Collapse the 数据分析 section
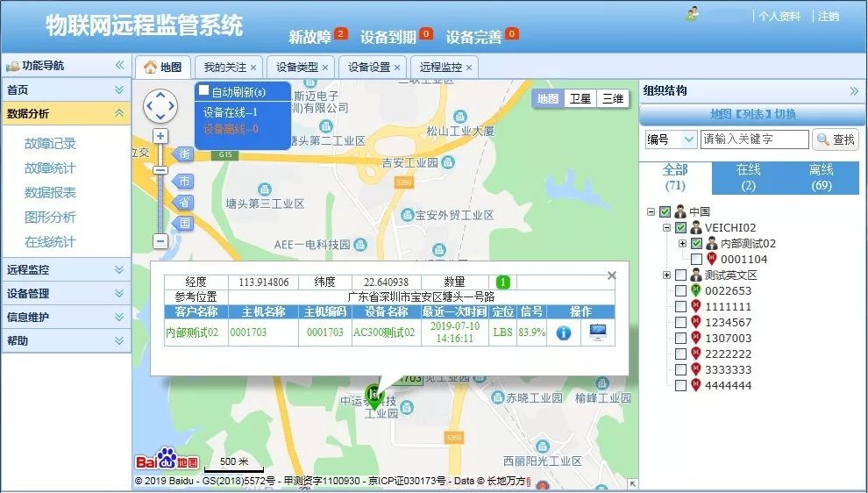Viewport: 868px width, 493px height. tap(119, 113)
